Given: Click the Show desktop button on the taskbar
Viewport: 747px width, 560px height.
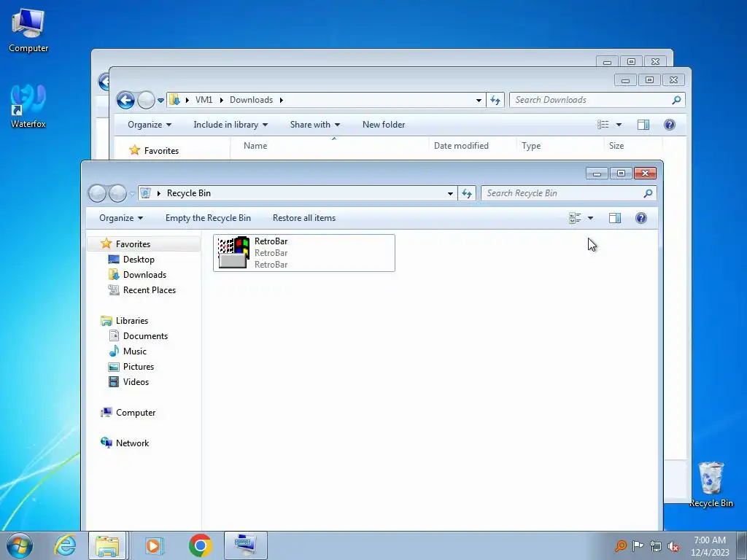Looking at the screenshot, I should coord(743,545).
